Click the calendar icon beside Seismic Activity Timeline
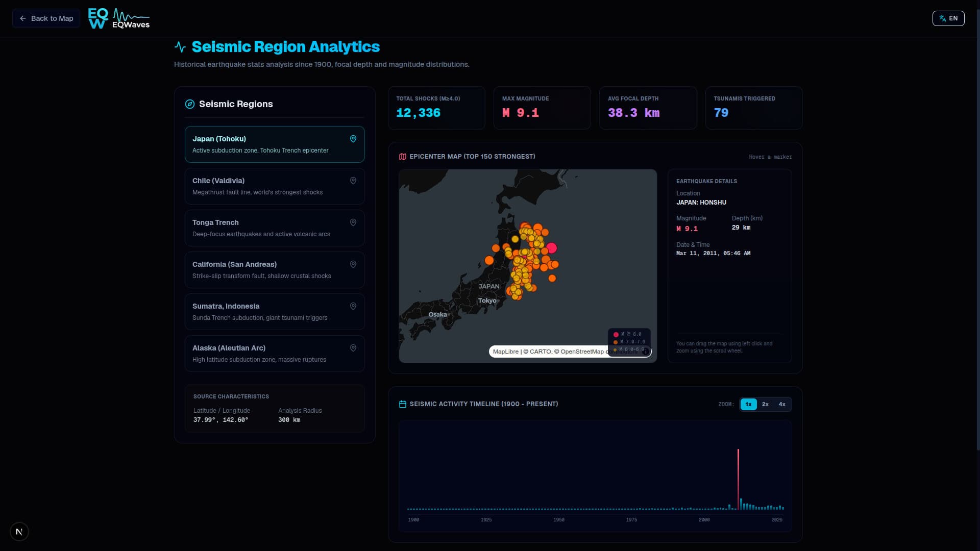980x551 pixels. pos(403,404)
